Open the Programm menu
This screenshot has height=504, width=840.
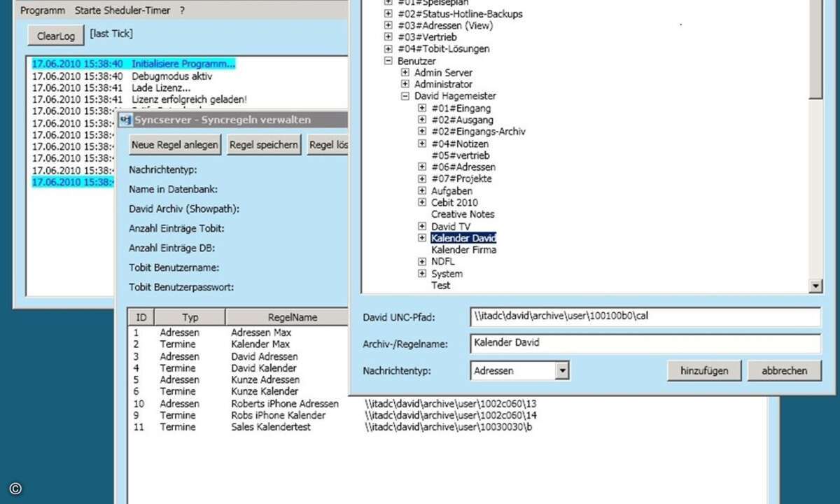point(43,10)
